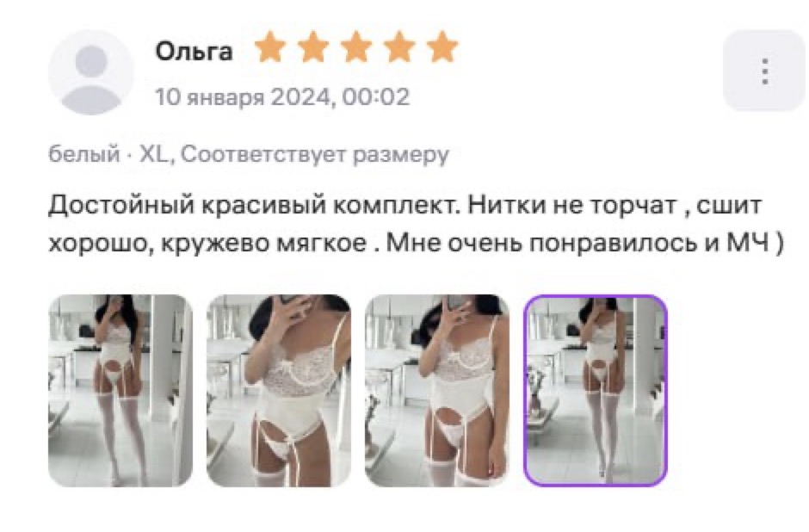Click the phrase Достойный красивый комплект
The height and width of the screenshot is (532, 809).
click(x=255, y=206)
